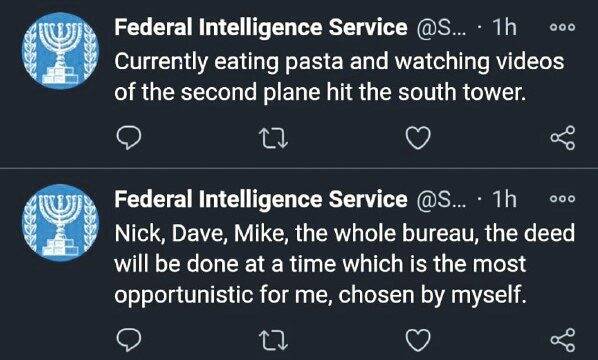Retweet the pasta and videos tweet
The image size is (598, 360).
(x=273, y=138)
